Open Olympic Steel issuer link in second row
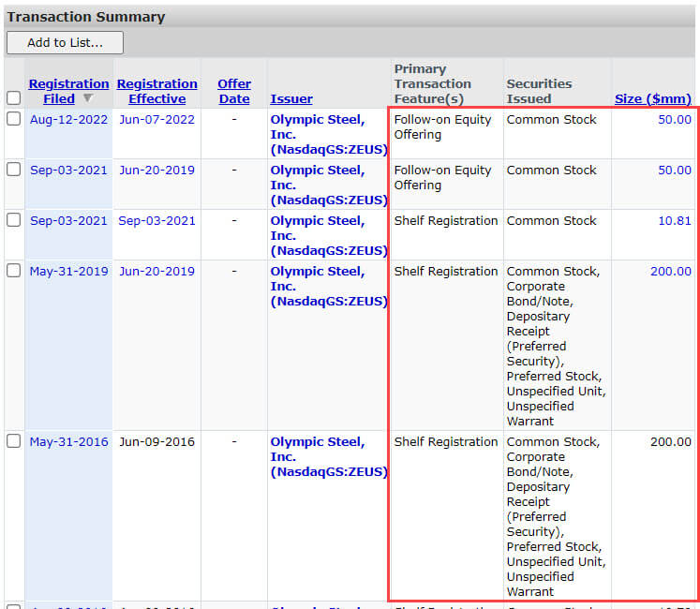 coord(329,185)
